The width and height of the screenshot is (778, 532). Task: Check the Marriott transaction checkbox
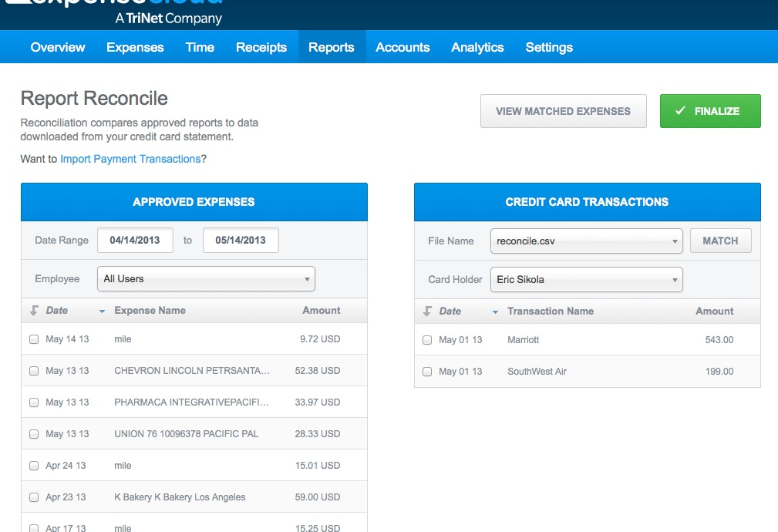click(x=427, y=339)
